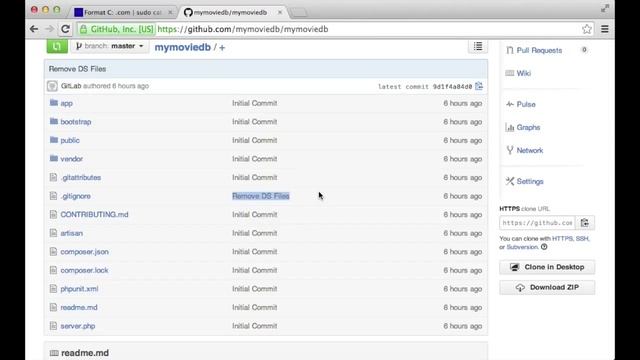The width and height of the screenshot is (640, 360).
Task: Open readme.md in the file list
Action: click(79, 308)
